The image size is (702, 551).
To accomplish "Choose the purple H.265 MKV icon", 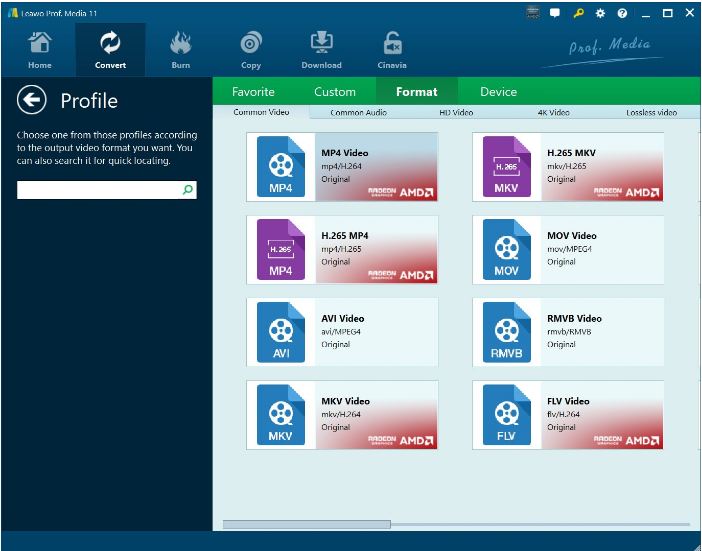I will pyautogui.click(x=506, y=167).
